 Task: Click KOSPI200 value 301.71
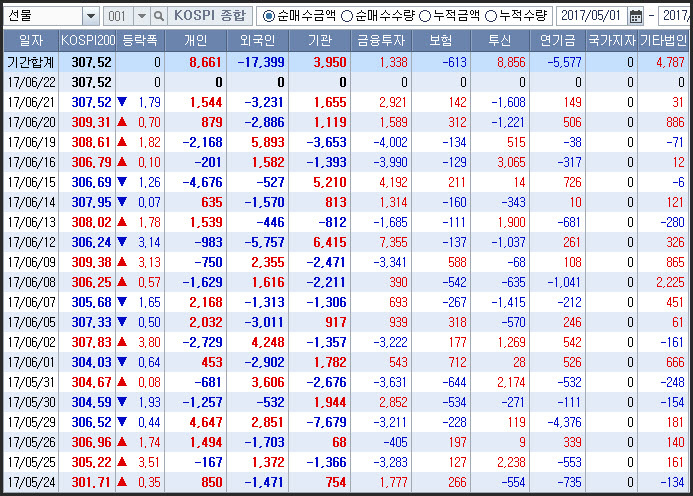tap(91, 482)
